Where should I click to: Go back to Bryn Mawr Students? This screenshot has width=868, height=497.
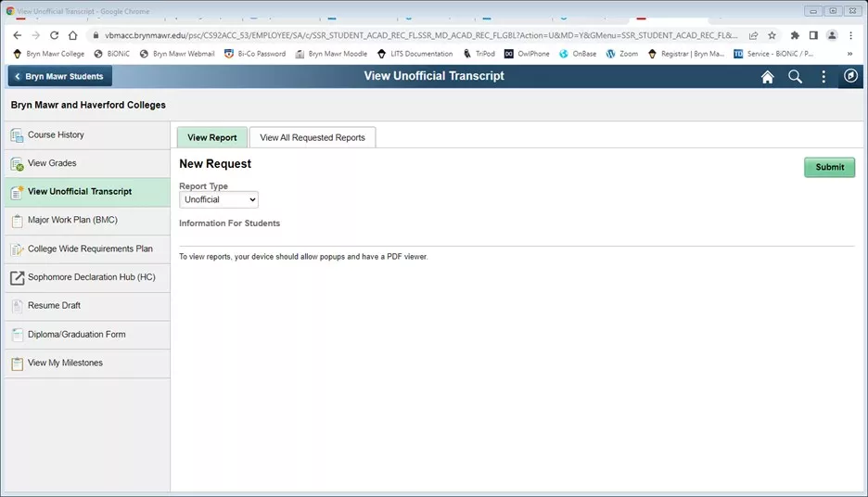(x=59, y=76)
